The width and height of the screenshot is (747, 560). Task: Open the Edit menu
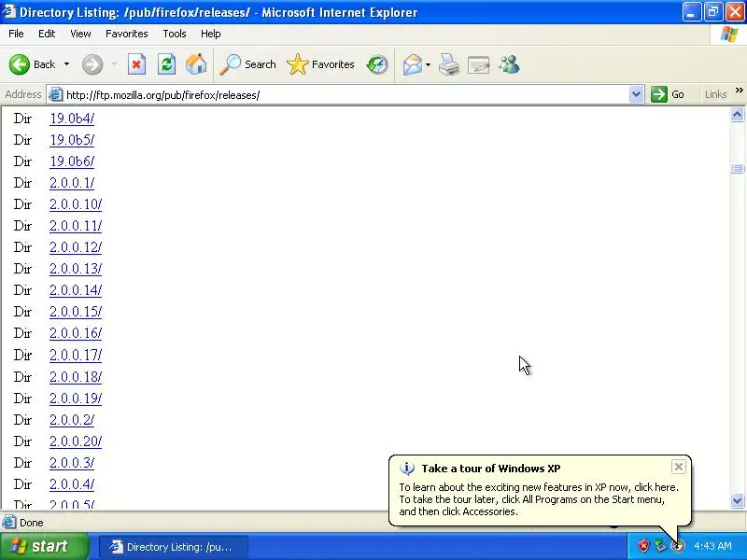pyautogui.click(x=47, y=34)
